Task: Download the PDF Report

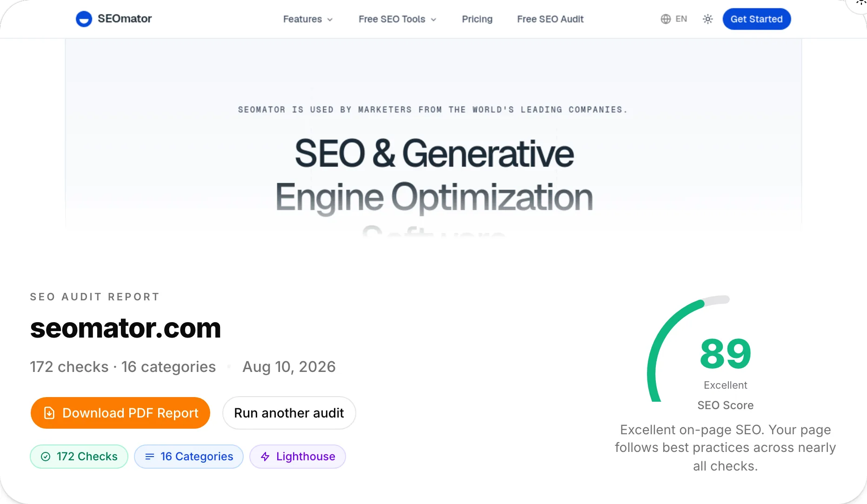Action: click(120, 413)
